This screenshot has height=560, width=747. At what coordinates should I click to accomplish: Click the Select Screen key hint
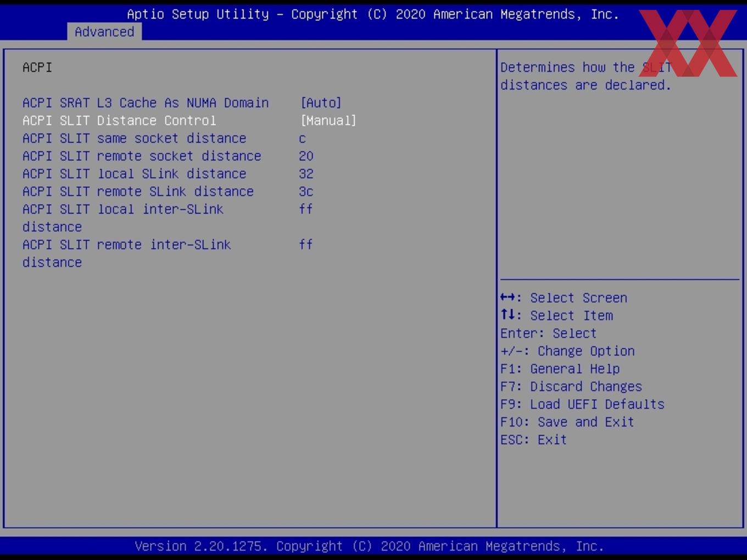[x=564, y=298]
